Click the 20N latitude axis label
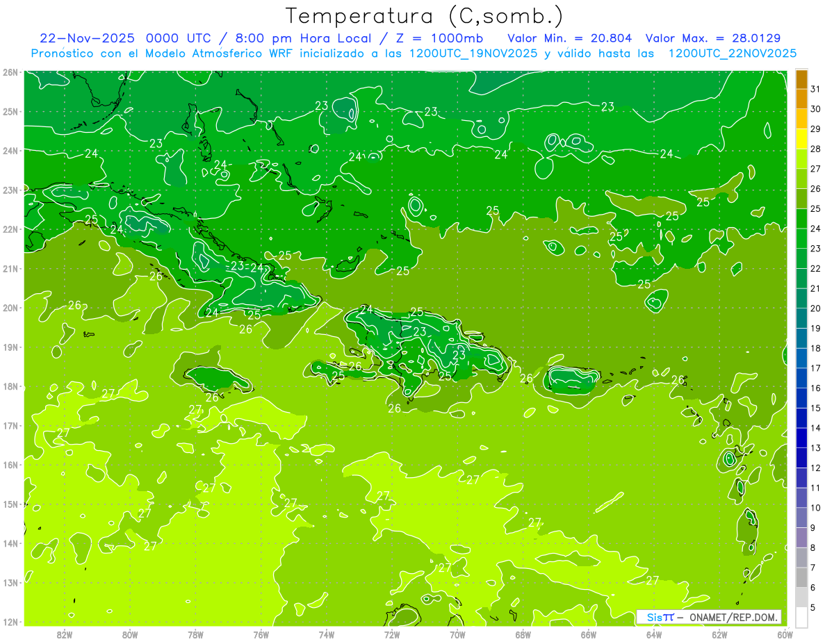This screenshot has height=644, width=834. pos(10,308)
